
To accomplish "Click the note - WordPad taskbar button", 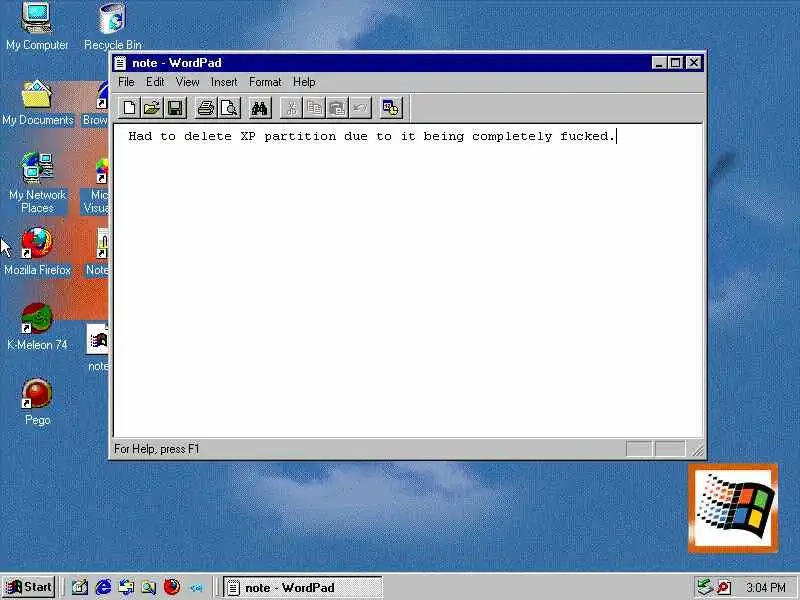I will [x=303, y=587].
